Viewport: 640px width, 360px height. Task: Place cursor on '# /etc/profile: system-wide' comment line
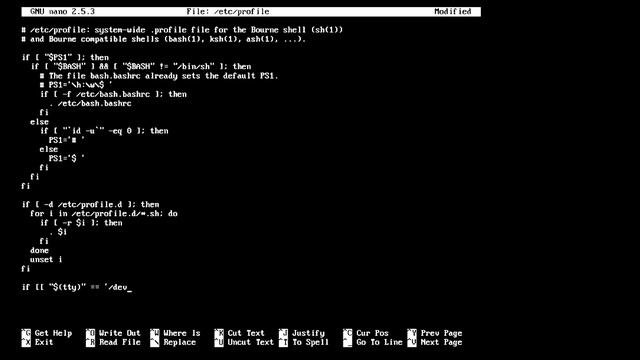click(182, 30)
